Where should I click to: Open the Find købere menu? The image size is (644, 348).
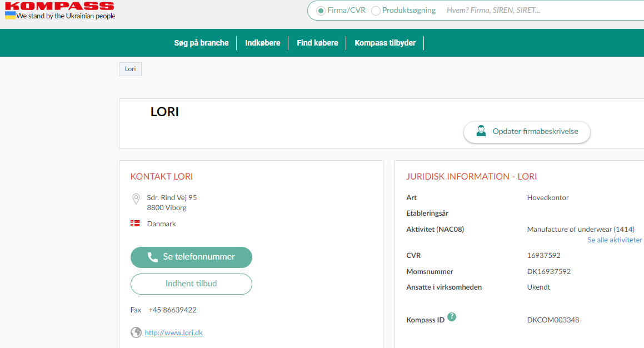pyautogui.click(x=317, y=43)
